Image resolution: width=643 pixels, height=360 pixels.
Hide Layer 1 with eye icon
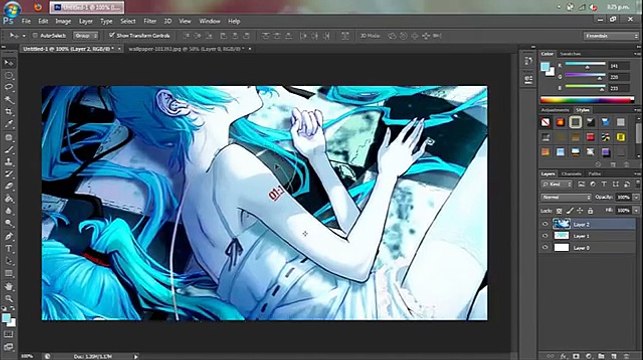545,236
